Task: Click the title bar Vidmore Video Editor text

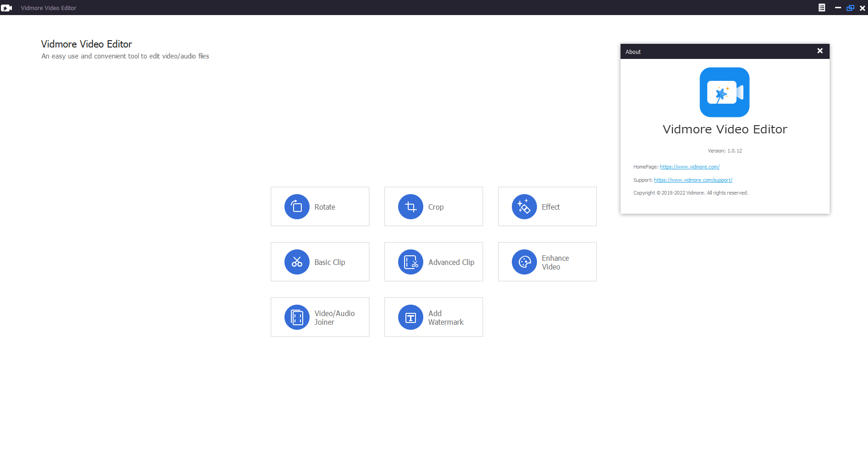Action: [x=48, y=8]
